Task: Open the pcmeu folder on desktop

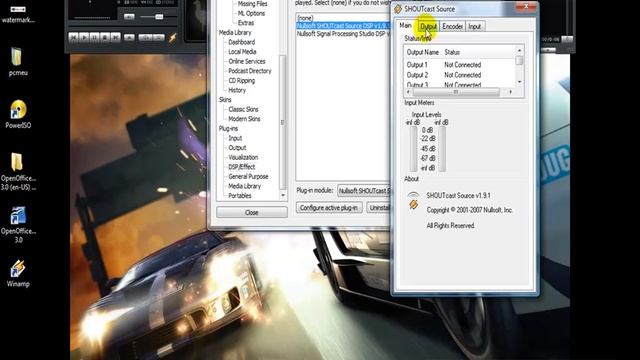Action: (18, 61)
